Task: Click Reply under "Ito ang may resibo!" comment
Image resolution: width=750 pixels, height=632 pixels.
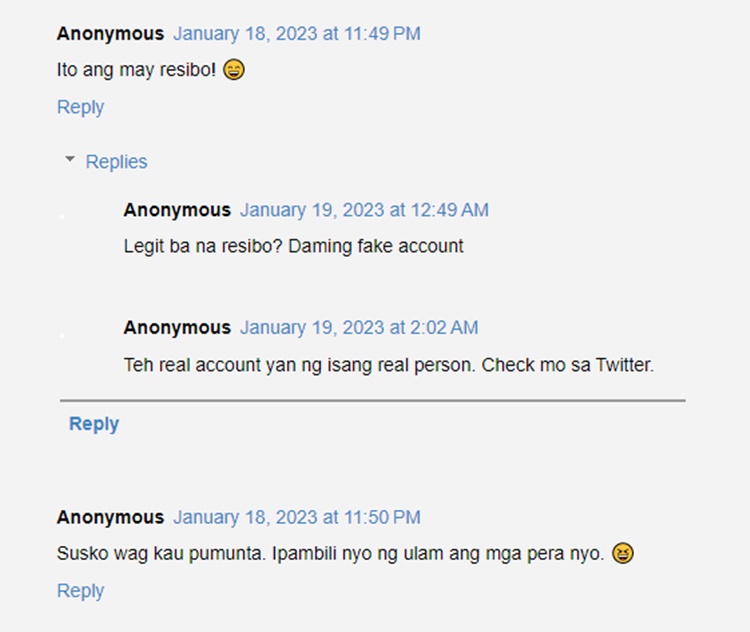Action: [x=80, y=107]
